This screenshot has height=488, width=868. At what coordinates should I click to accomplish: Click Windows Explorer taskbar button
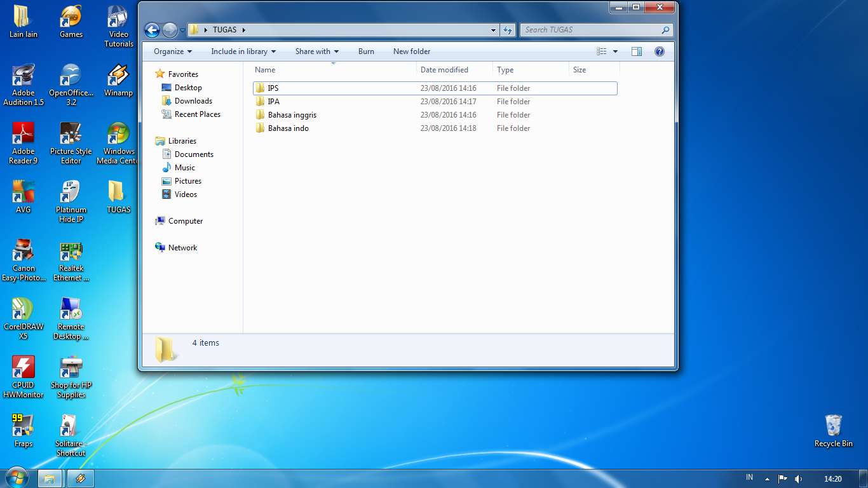[49, 478]
